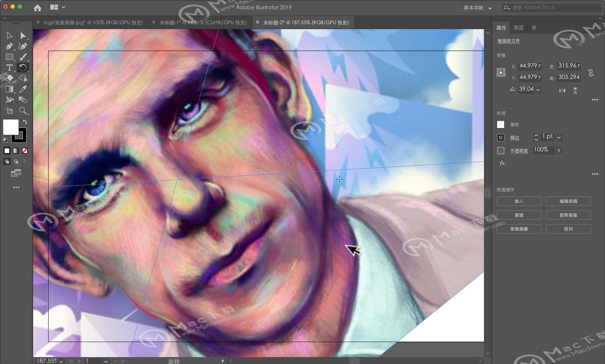Viewport: 605px width, 364px height.
Task: Open the artboard number dropdown
Action: [106, 361]
